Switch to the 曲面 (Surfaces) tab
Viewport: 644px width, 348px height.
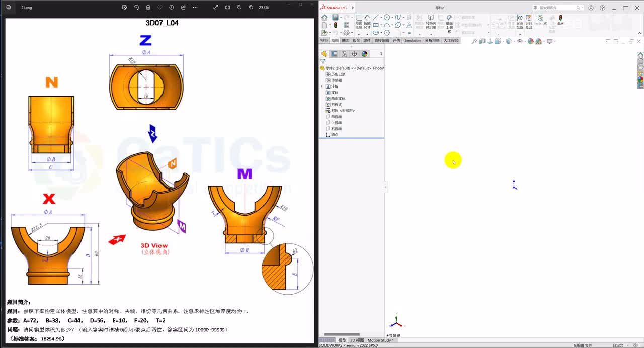coord(345,40)
